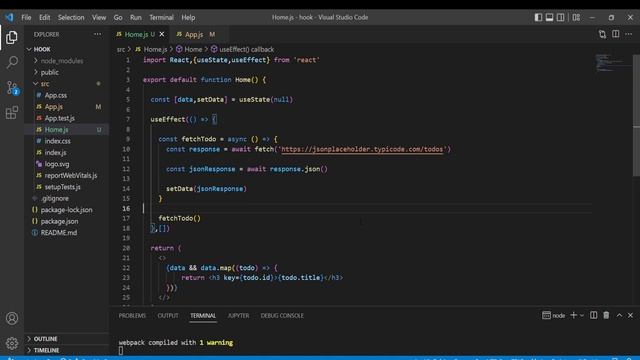The height and width of the screenshot is (360, 640).
Task: Open reportWebVitals.js in the explorer
Action: tap(66, 175)
